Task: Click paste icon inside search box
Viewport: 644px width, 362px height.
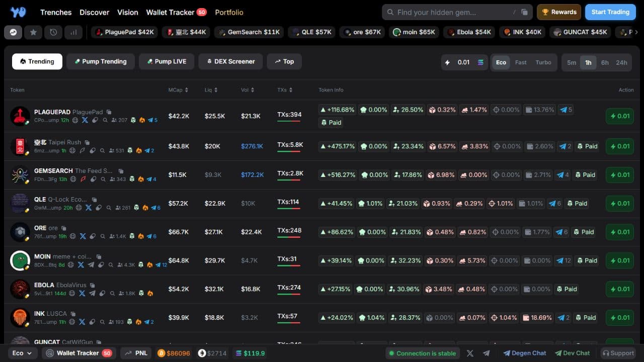Action: [524, 12]
